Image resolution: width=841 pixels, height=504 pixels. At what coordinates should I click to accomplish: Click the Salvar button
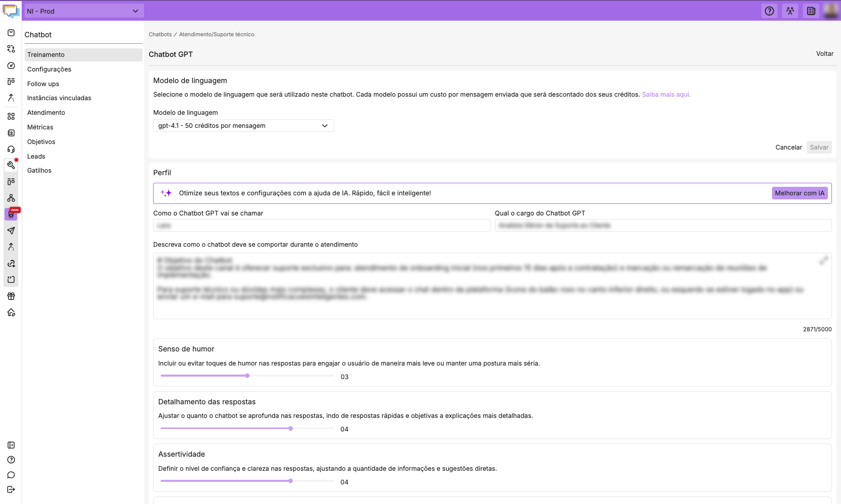click(x=819, y=148)
